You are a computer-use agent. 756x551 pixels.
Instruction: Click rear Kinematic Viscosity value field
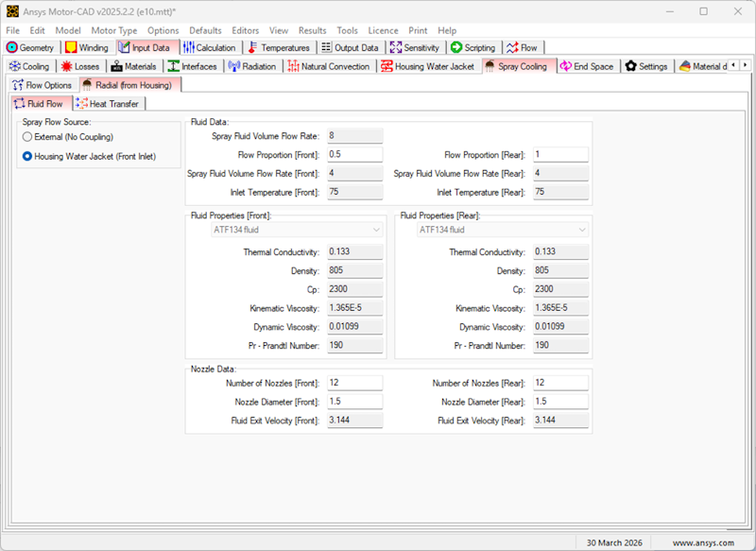pyautogui.click(x=560, y=308)
